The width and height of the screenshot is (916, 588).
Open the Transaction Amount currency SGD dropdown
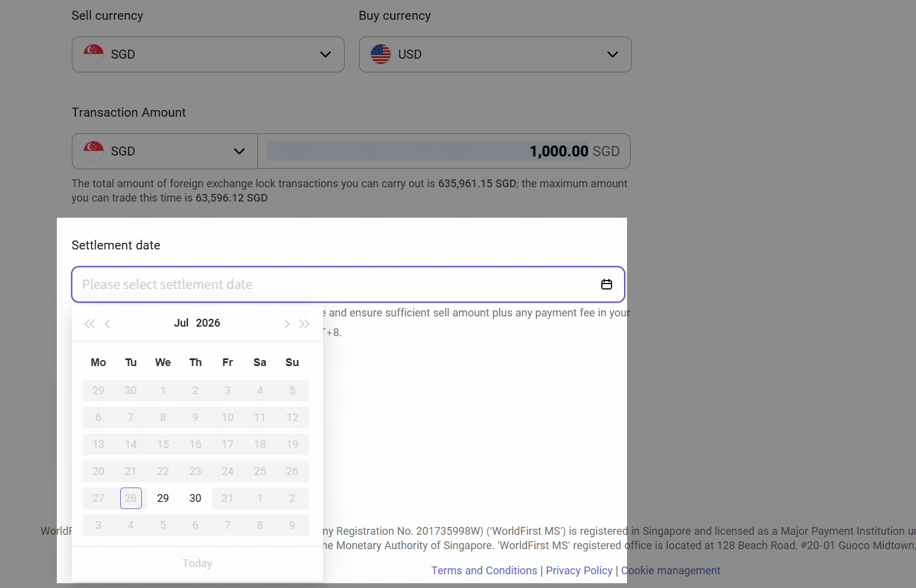pos(165,151)
